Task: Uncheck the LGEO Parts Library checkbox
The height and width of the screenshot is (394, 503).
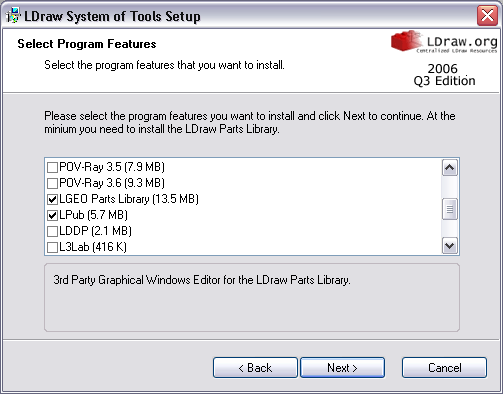Action: coord(52,199)
